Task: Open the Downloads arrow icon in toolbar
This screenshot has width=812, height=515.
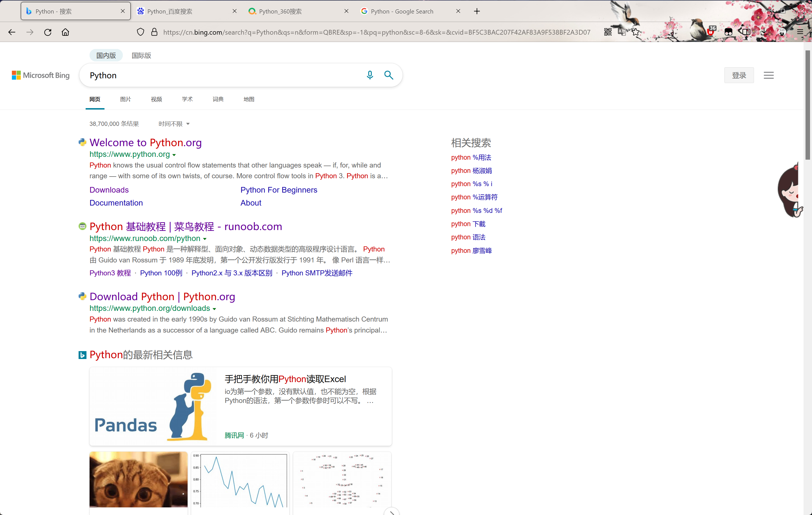Action: [764, 32]
